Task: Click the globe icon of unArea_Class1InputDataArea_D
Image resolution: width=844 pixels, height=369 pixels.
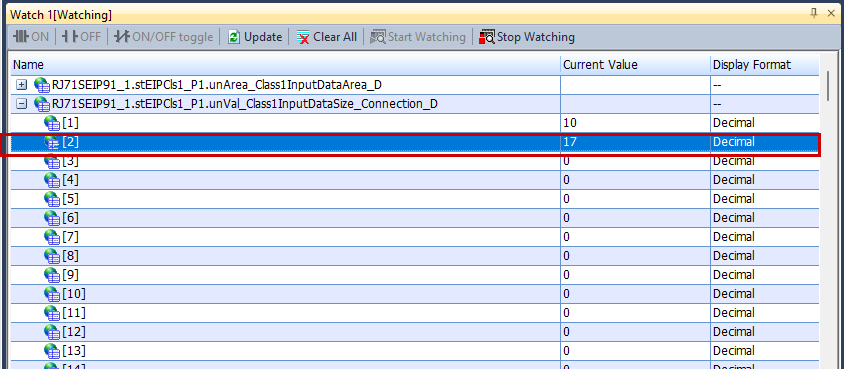Action: (41, 85)
